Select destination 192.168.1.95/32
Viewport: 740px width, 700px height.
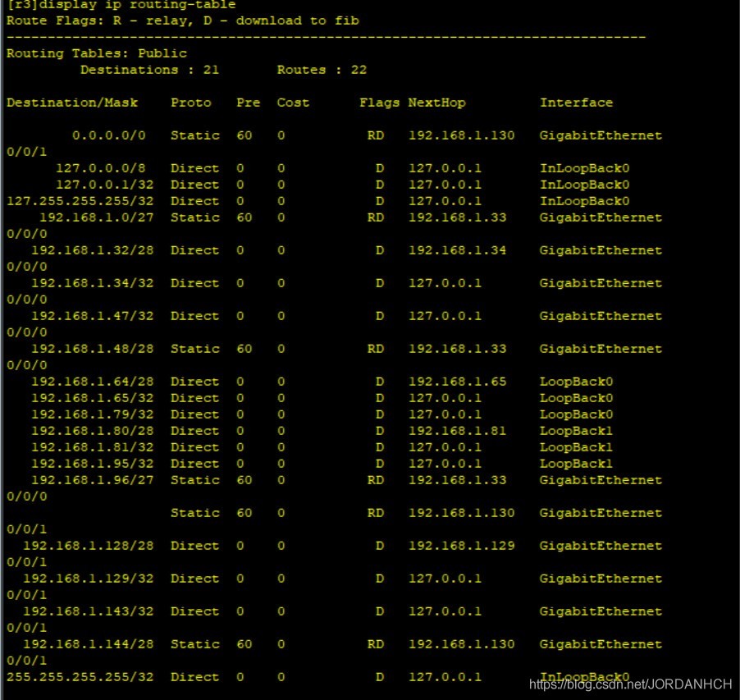pos(93,464)
